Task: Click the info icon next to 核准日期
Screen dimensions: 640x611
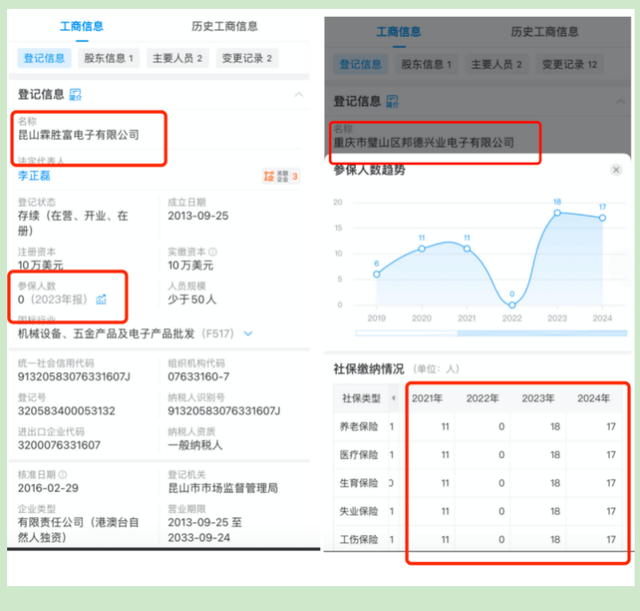Action: click(62, 474)
